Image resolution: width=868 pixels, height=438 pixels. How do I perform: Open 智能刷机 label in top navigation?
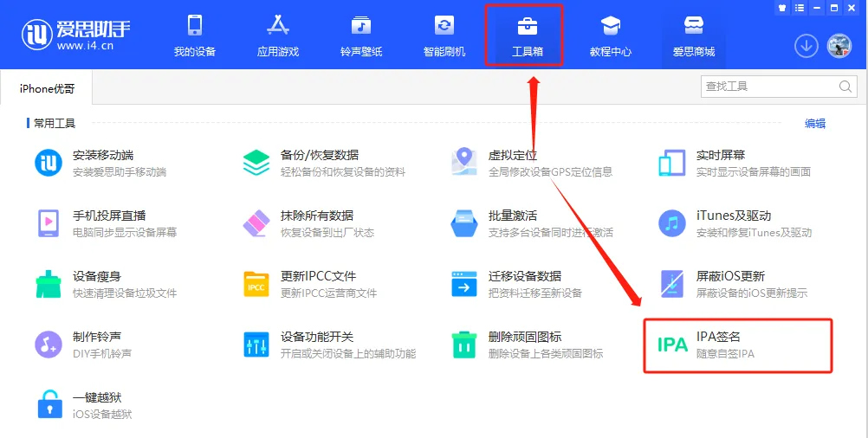(x=444, y=51)
